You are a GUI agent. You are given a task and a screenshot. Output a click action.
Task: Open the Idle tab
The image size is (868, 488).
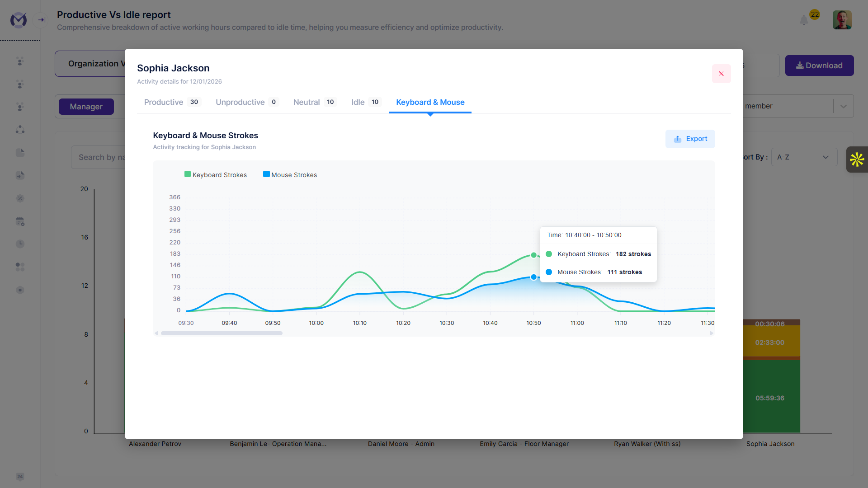[x=358, y=102]
